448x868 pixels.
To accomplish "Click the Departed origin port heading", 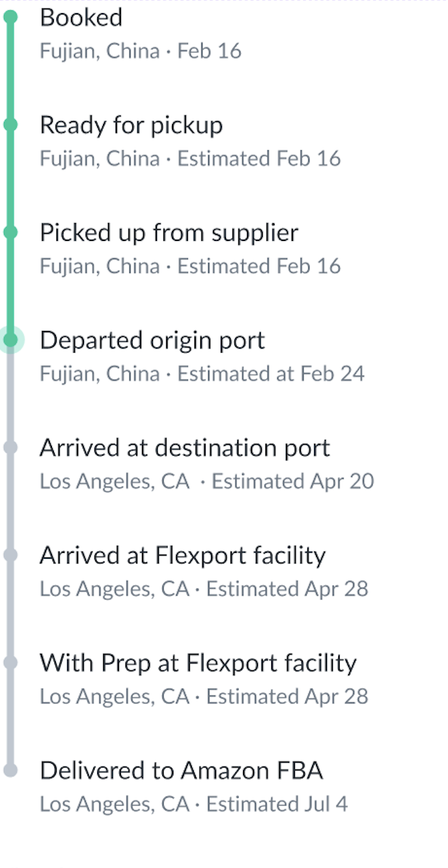I will tap(152, 340).
